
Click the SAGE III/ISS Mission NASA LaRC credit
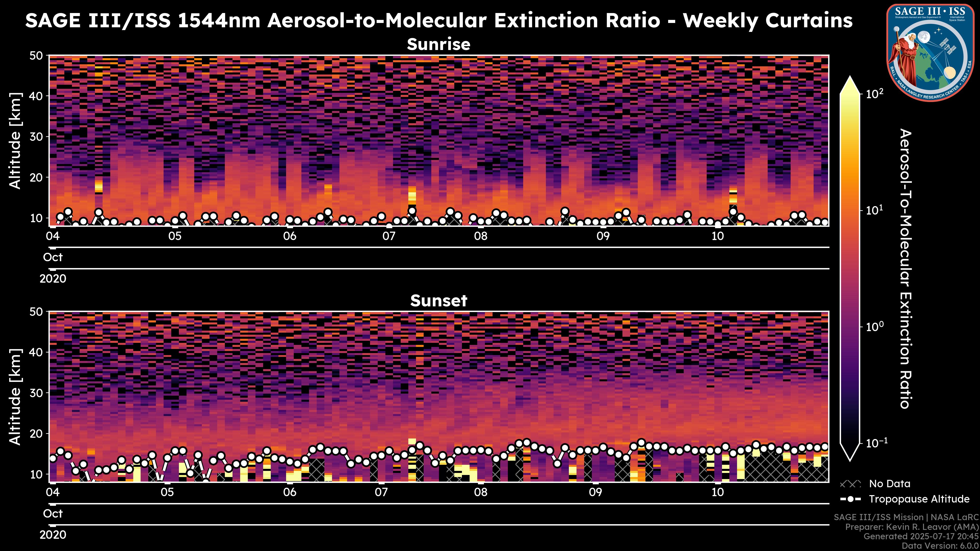pos(906,517)
